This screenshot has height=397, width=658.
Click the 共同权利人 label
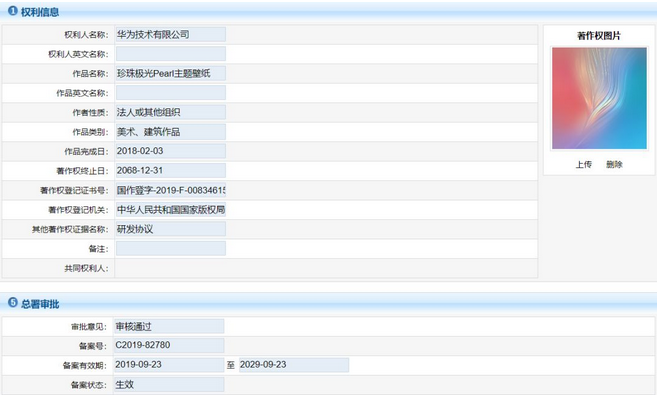pos(86,268)
